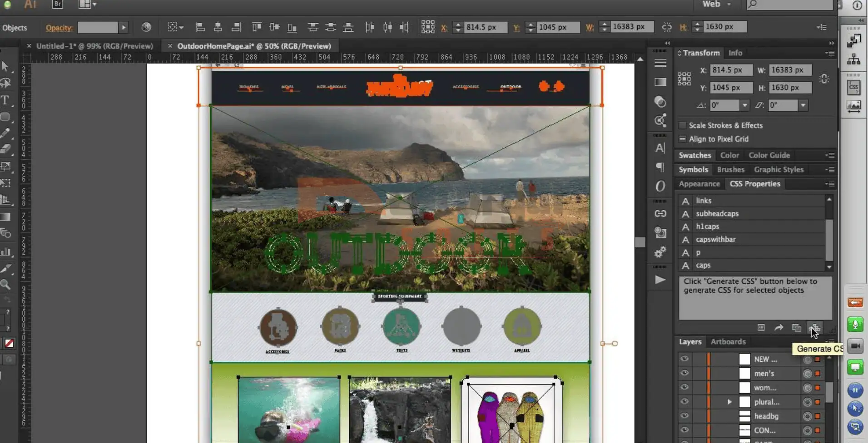Open Adobe Bridge with the Br icon
The image size is (868, 443).
point(58,4)
